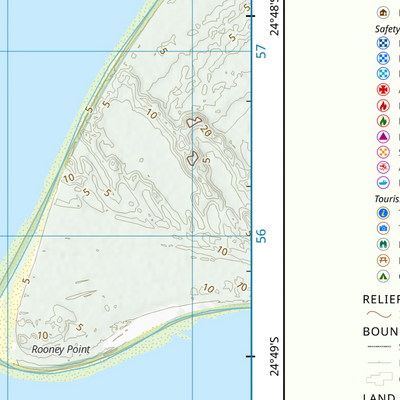The image size is (400, 400).
Task: Click the purple triangle legend icon
Action: pyautogui.click(x=383, y=136)
